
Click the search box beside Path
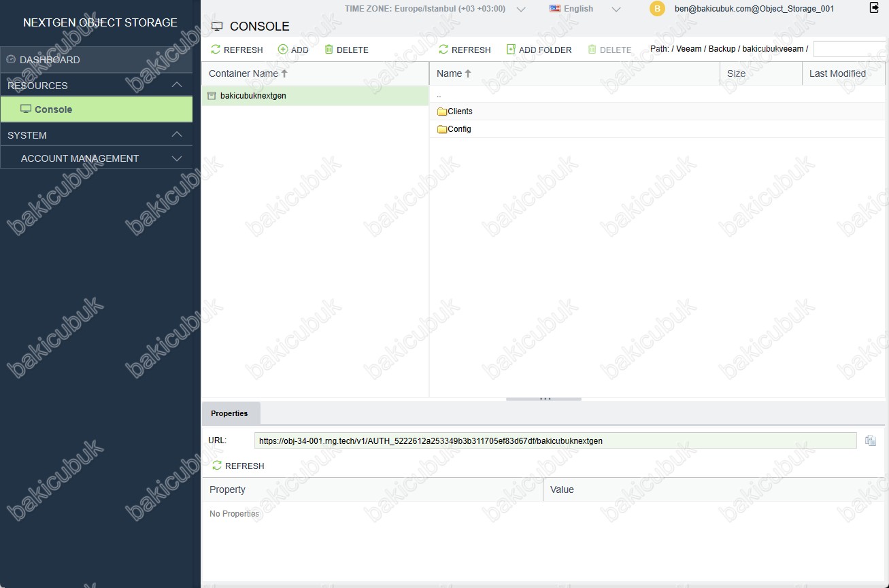point(850,49)
